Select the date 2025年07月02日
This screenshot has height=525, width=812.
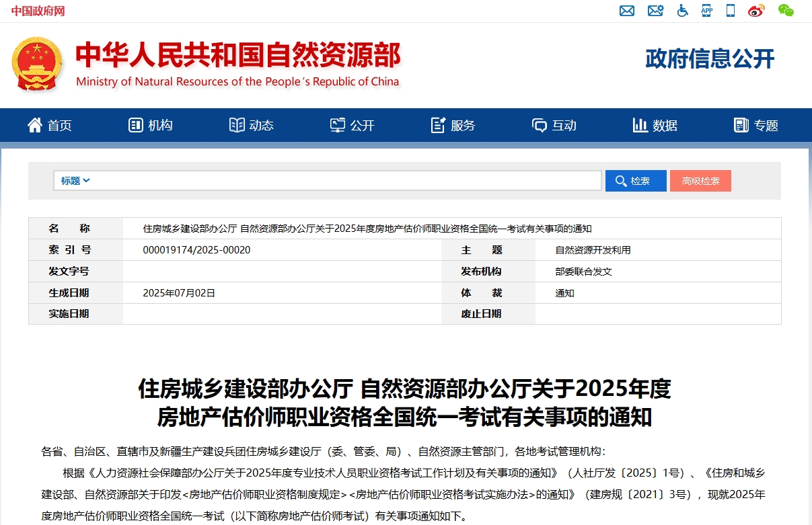179,293
